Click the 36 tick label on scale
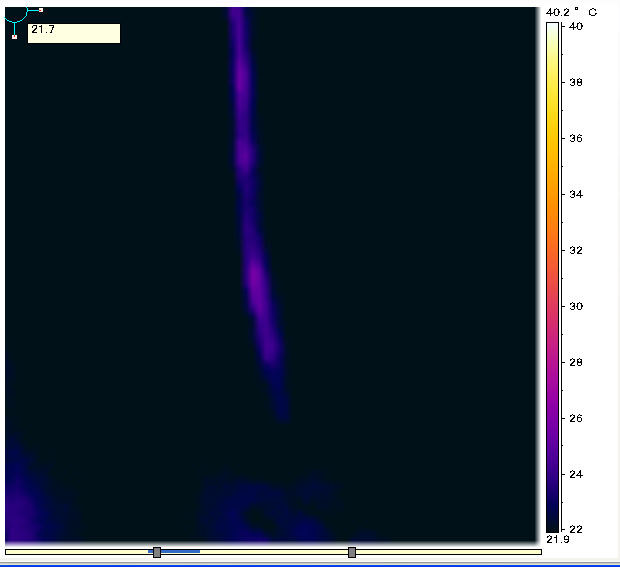620x567 pixels. tap(576, 138)
